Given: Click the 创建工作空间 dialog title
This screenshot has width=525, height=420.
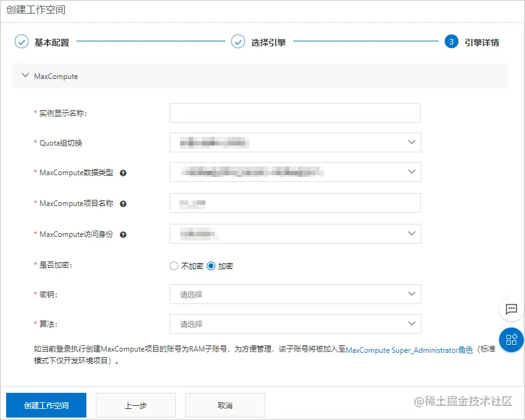Looking at the screenshot, I should 36,10.
